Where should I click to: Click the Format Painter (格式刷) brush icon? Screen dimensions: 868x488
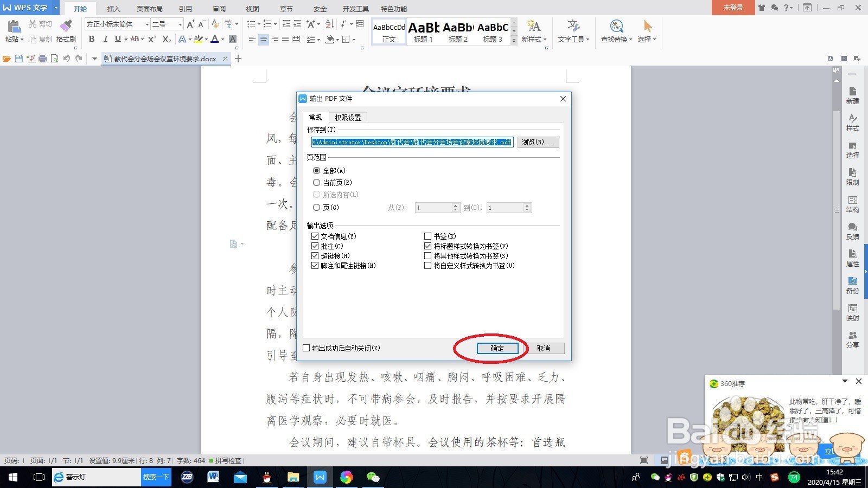point(66,26)
